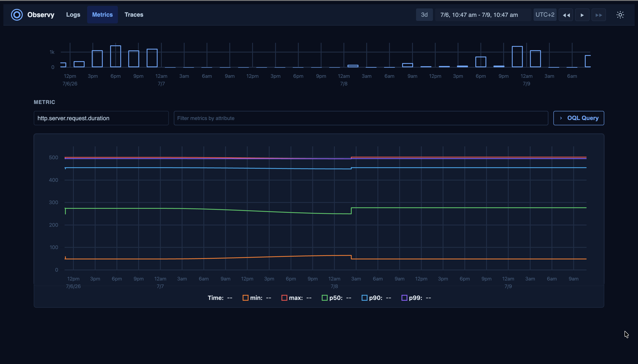The image size is (638, 364).
Task: Click the METRIC section heading
Action: click(44, 102)
